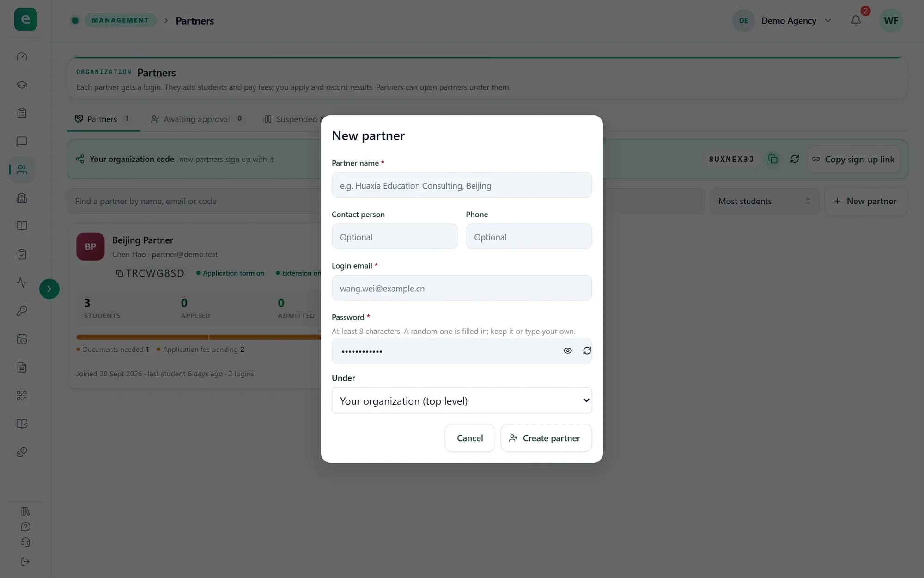
Task: Open the graduation cap students icon
Action: (22, 85)
